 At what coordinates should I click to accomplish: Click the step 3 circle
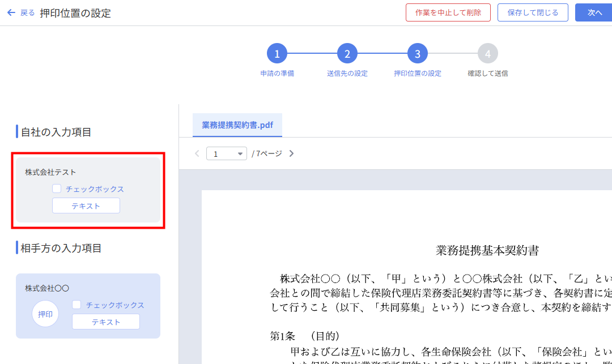pyautogui.click(x=418, y=54)
